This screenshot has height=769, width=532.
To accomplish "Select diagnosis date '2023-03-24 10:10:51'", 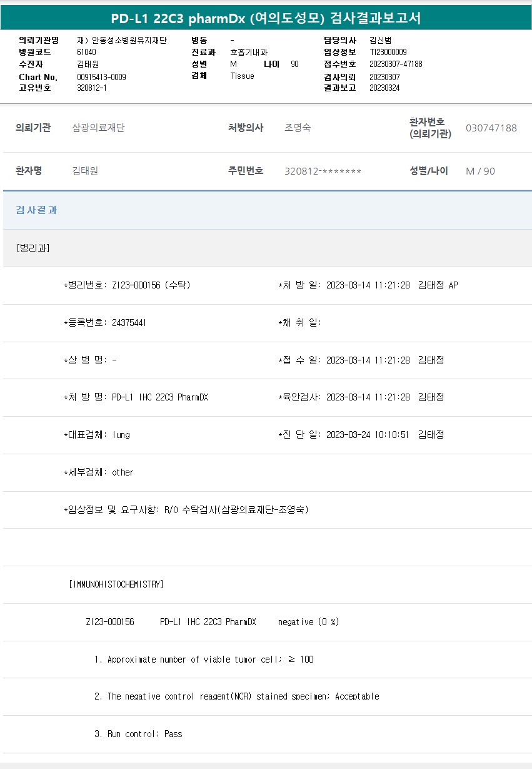I will (368, 435).
